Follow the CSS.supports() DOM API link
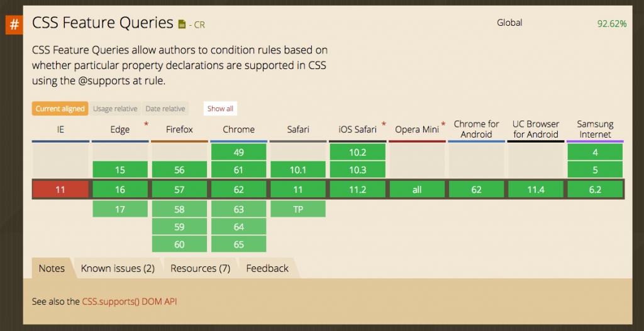The width and height of the screenshot is (644, 331). [x=130, y=301]
